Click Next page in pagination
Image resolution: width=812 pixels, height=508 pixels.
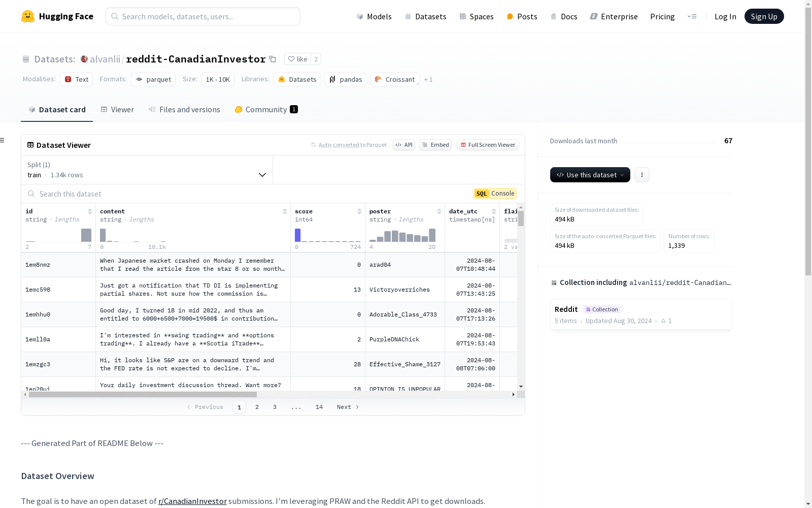[x=348, y=407]
